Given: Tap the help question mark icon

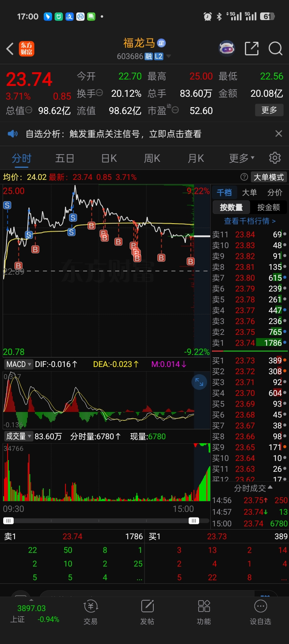Looking at the screenshot, I should tap(244, 177).
